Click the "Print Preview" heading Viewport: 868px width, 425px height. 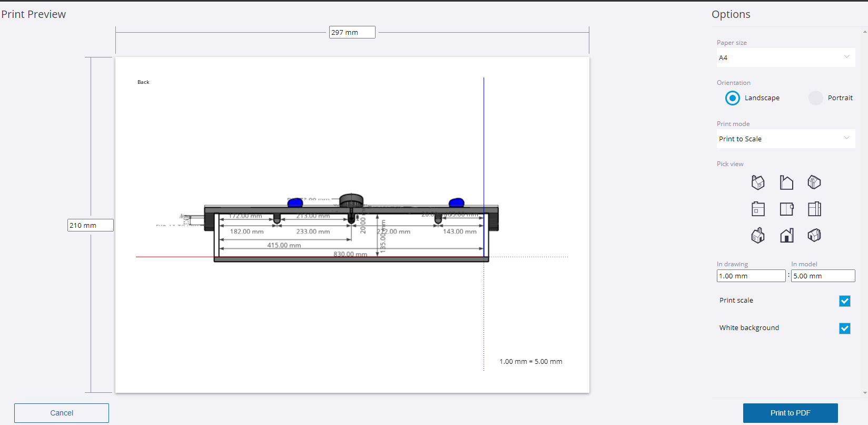[34, 14]
